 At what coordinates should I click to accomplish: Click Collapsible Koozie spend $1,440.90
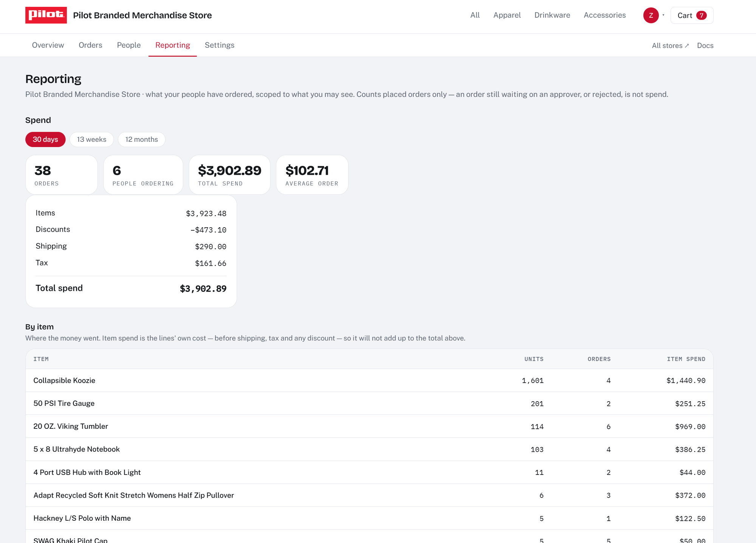click(x=686, y=380)
